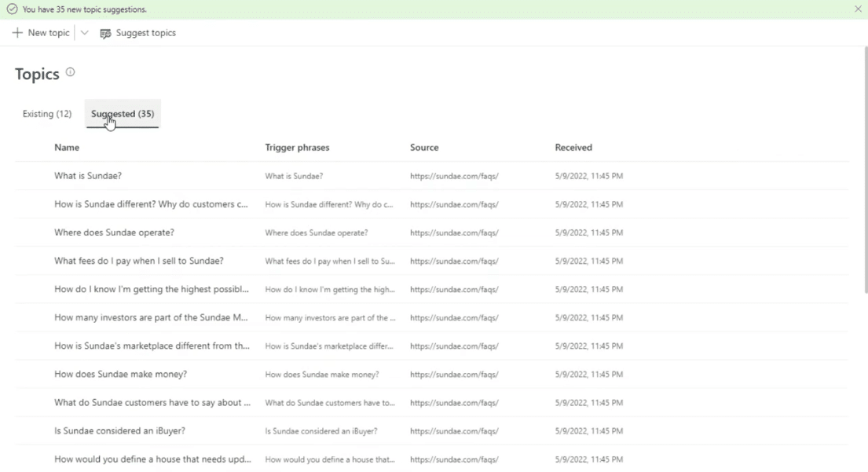Open the topic 'What is Sundae?'
Image resolution: width=868 pixels, height=472 pixels.
tap(88, 175)
